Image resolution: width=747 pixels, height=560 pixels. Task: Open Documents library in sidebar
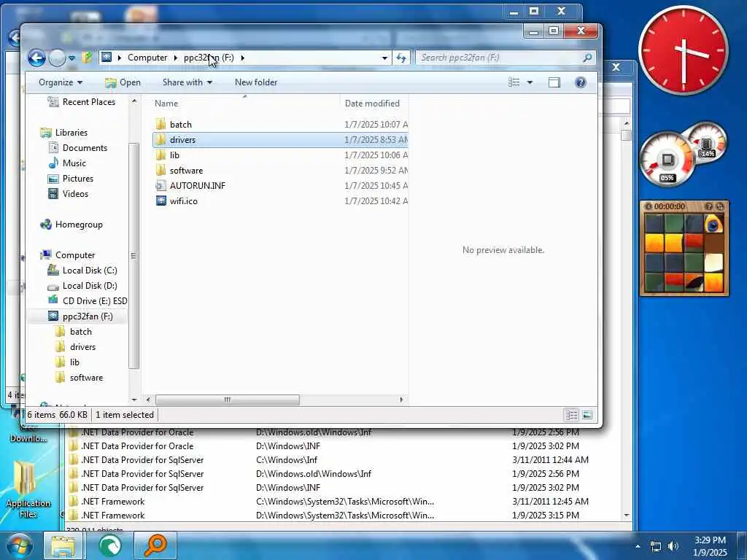(85, 147)
